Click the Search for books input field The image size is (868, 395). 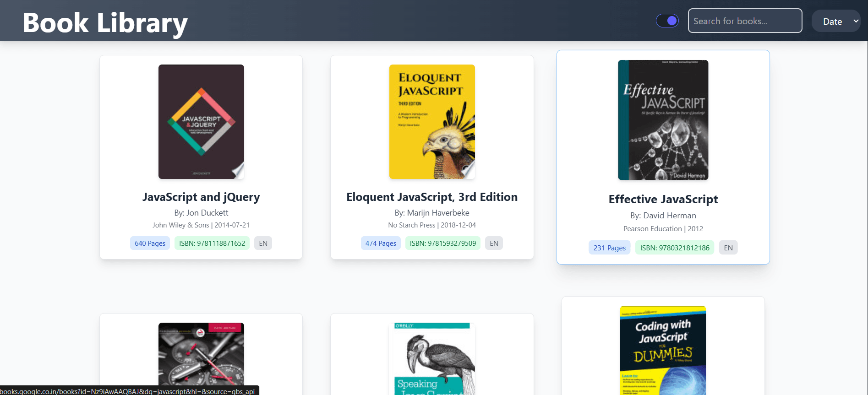(x=745, y=21)
